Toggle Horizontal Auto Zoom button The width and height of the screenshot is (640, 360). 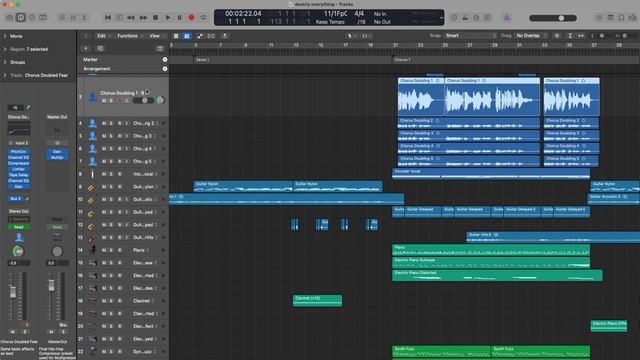(581, 36)
